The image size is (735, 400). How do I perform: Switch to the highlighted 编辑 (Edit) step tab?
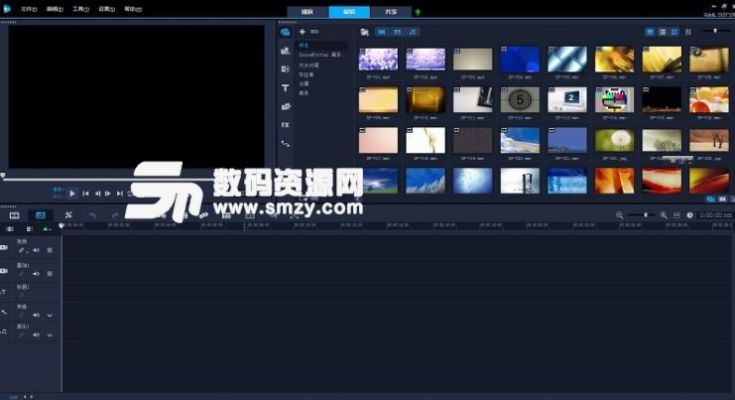349,12
